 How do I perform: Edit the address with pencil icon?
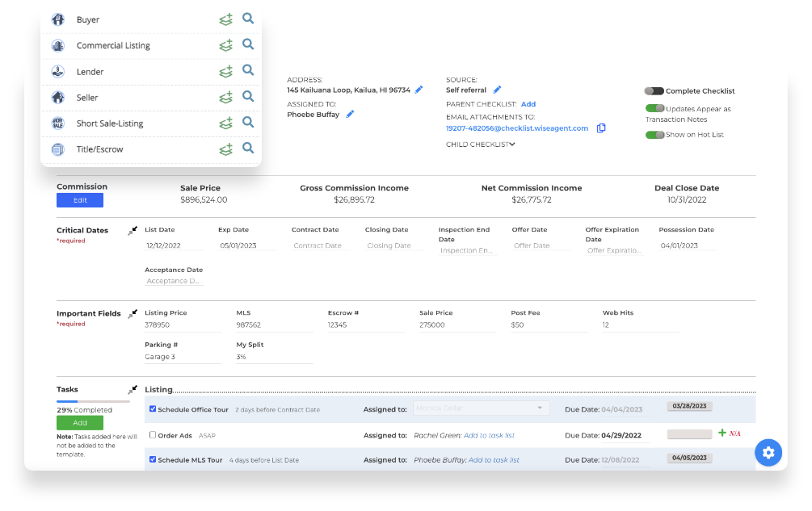pyautogui.click(x=419, y=90)
